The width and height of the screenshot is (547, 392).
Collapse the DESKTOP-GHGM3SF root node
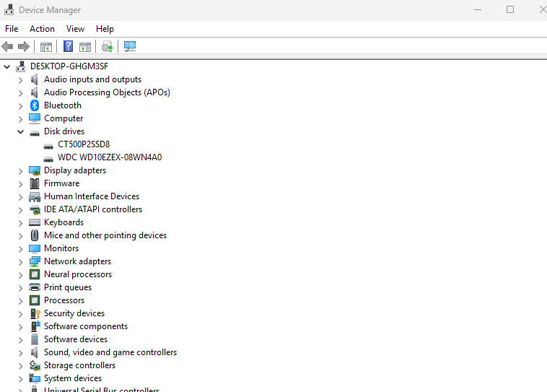tap(7, 66)
